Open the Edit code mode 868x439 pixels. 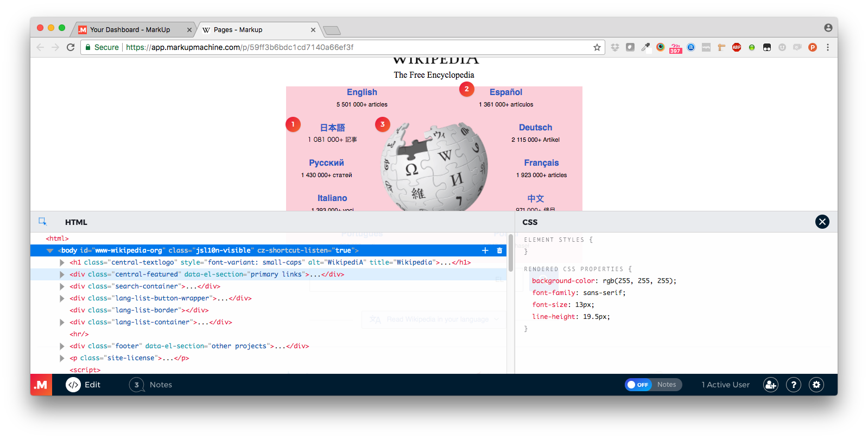coord(83,385)
